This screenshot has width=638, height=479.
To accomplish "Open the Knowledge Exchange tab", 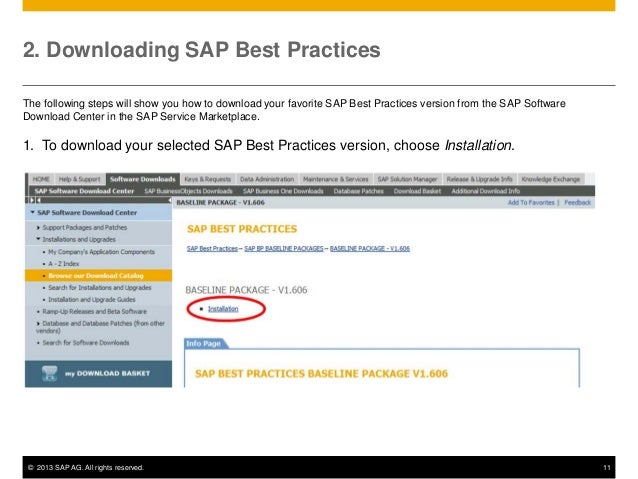I will [x=551, y=179].
